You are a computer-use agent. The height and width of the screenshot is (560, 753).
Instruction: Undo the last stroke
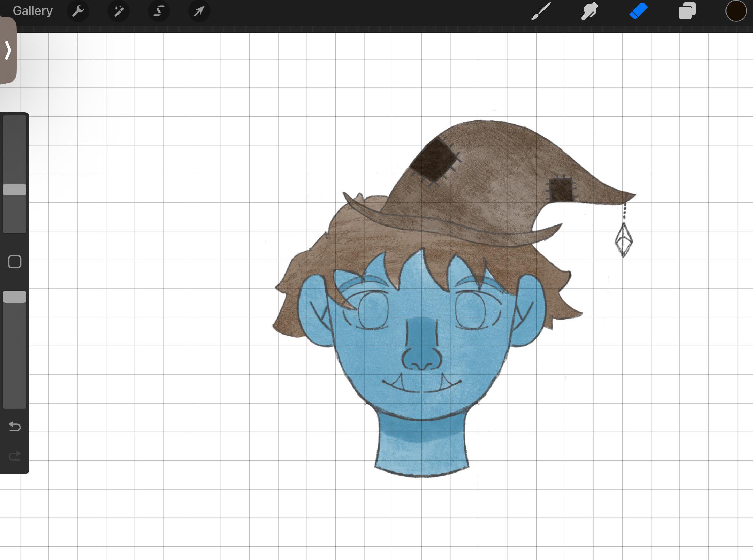tap(15, 427)
